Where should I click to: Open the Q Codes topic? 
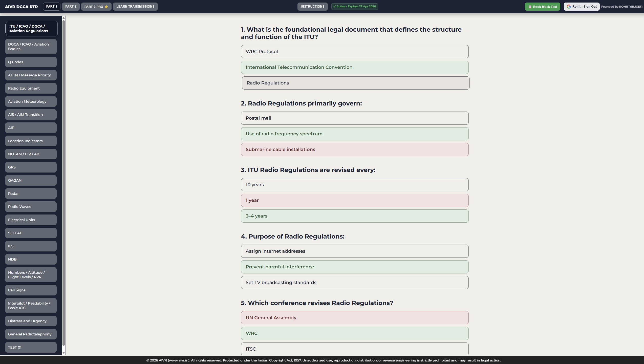point(31,62)
